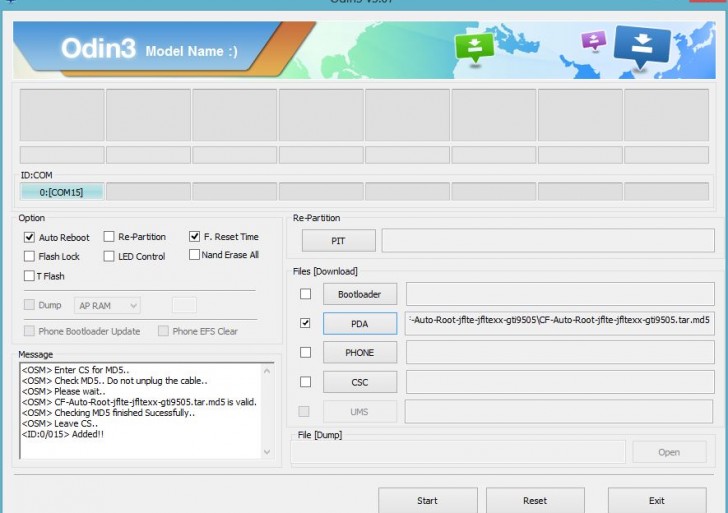This screenshot has height=513, width=728.
Task: Enable the Re-Partition option
Action: tap(109, 237)
